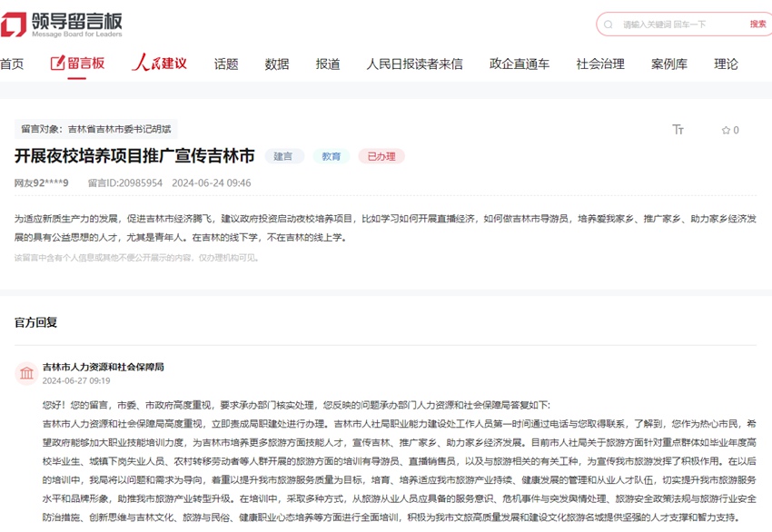Click the building avatar of 吉林市人力资源和社会保障局
The image size is (772, 532).
click(25, 372)
